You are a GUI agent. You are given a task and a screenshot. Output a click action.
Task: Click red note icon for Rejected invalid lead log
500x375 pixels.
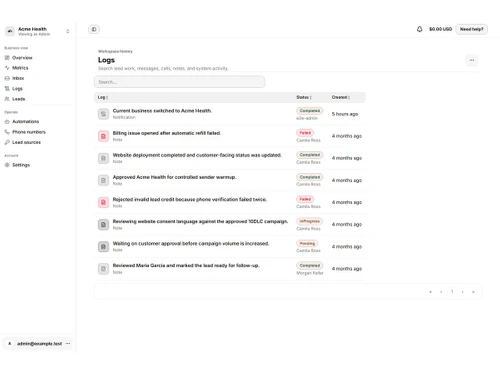pyautogui.click(x=103, y=202)
